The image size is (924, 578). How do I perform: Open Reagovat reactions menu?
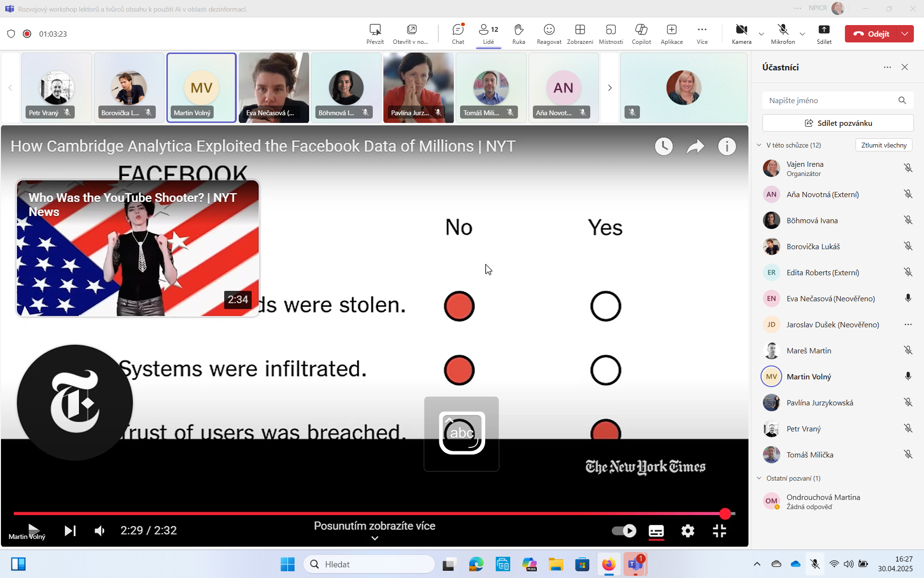tap(549, 34)
